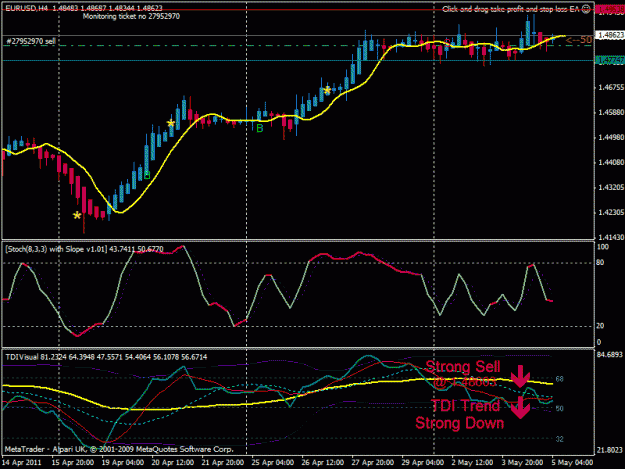Screen dimensions: 625x469
Task: Click the green 1.47747 price tag
Action: click(x=609, y=61)
